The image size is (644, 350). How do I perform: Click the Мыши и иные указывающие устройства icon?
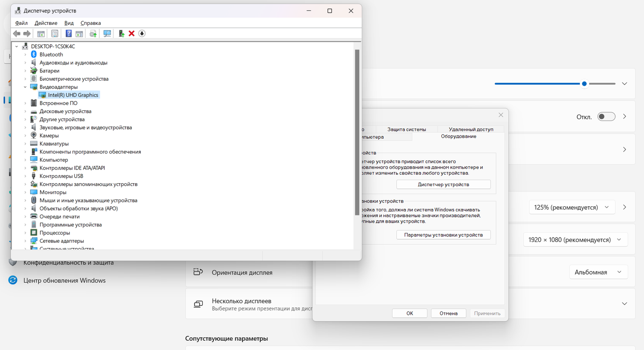pyautogui.click(x=34, y=200)
